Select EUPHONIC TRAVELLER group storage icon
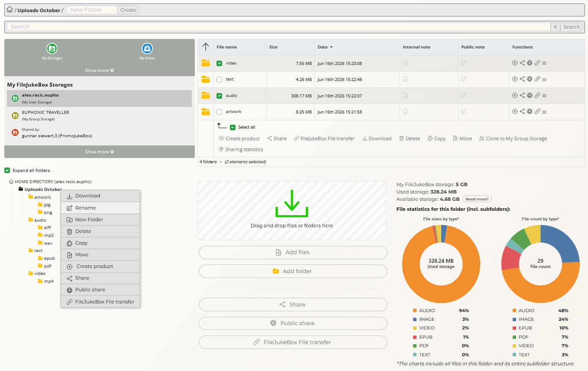The height and width of the screenshot is (371, 588). click(x=15, y=116)
